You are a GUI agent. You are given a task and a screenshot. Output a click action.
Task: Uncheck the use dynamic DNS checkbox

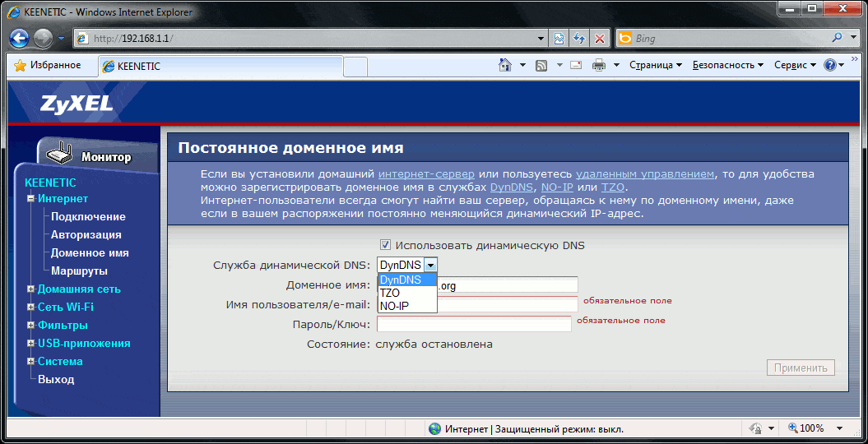pyautogui.click(x=385, y=245)
